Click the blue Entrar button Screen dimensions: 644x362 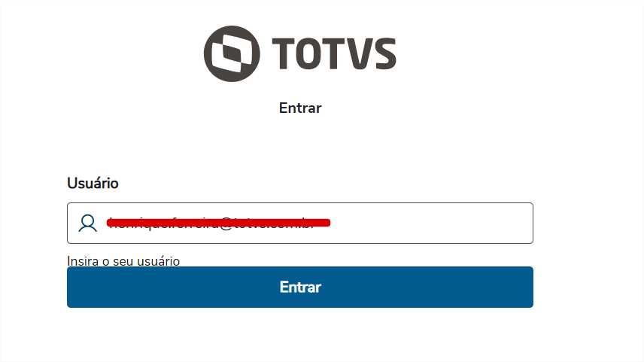point(300,287)
